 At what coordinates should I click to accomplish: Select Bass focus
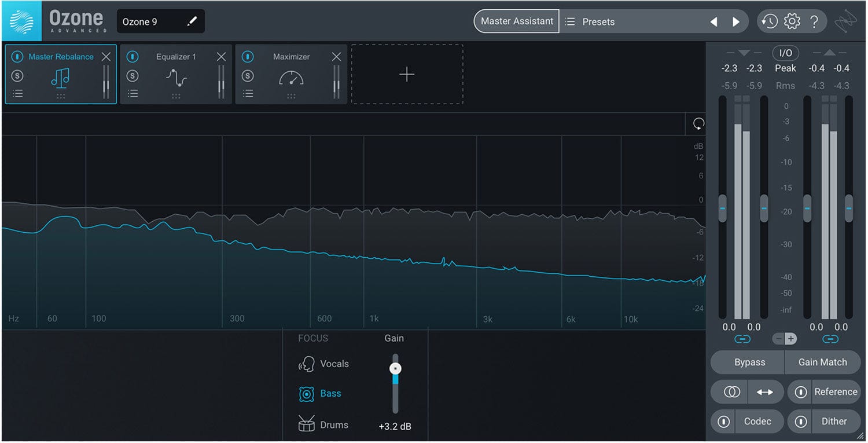coord(319,394)
